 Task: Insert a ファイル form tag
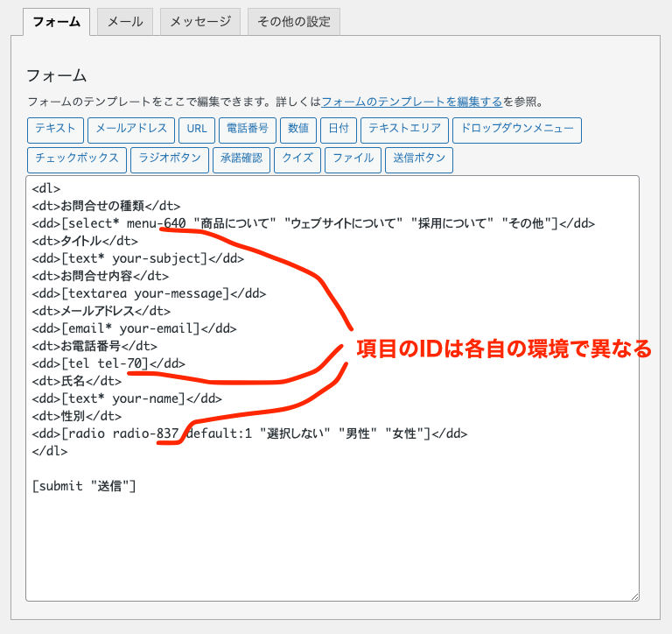click(353, 160)
